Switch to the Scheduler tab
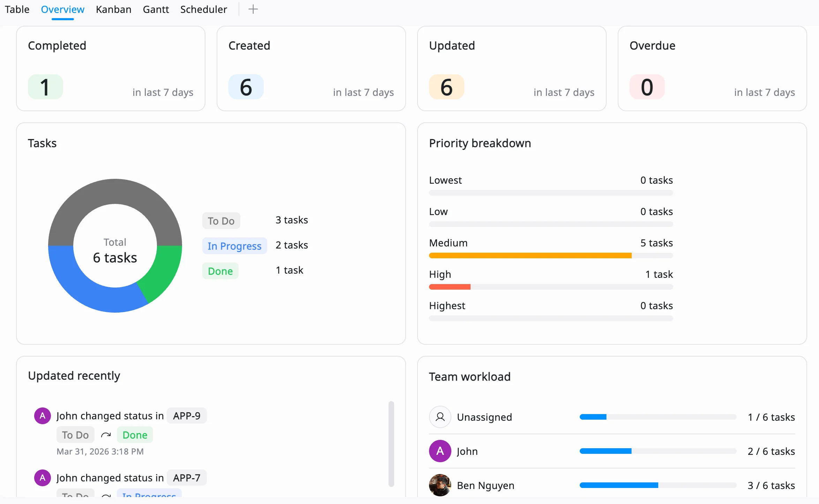The height and width of the screenshot is (504, 819). coord(203,9)
